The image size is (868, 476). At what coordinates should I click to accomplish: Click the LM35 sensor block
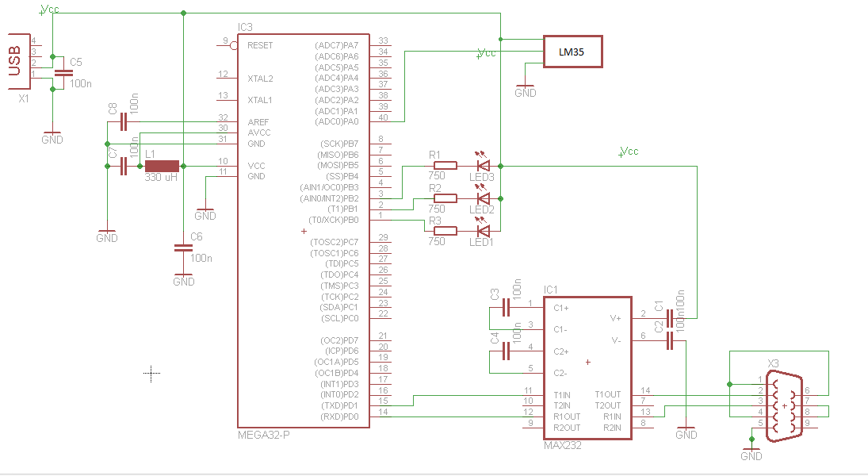573,52
